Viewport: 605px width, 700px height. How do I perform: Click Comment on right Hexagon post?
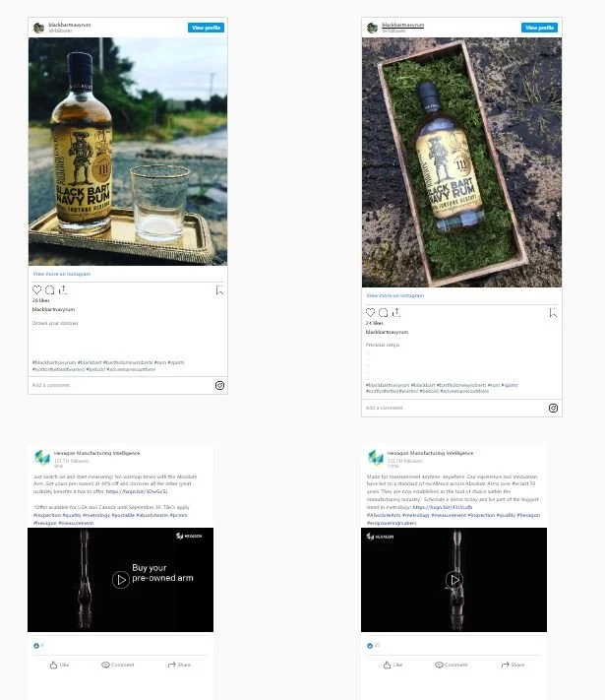[452, 665]
